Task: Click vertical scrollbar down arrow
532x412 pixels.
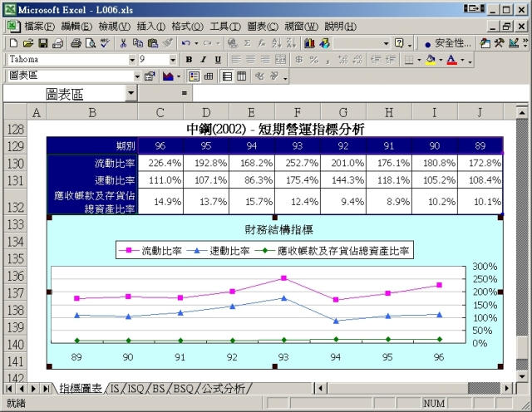Action: pyautogui.click(x=522, y=377)
